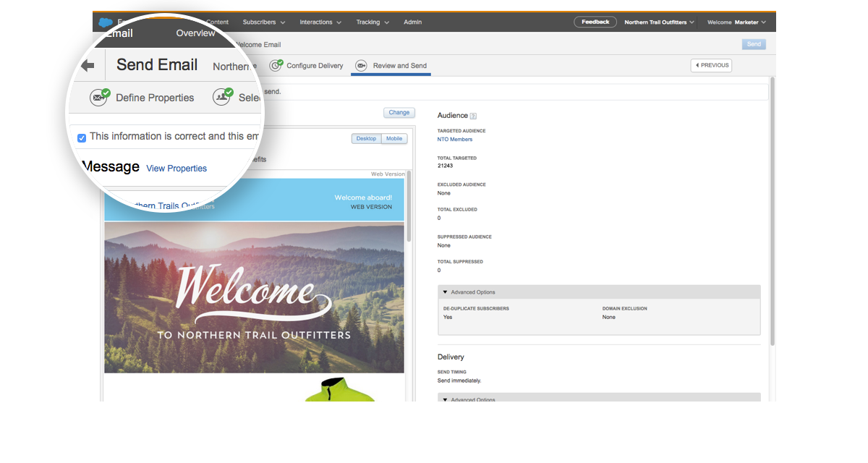
Task: Click the Configure Delivery clock icon
Action: (276, 65)
